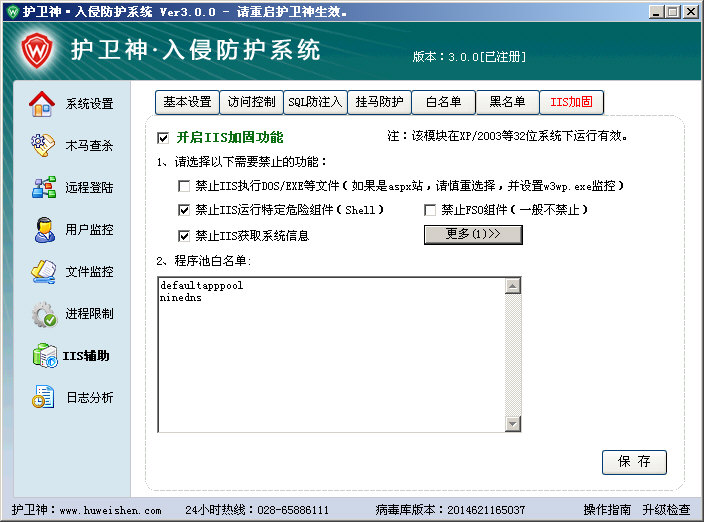Open the 操作指南 link
Image resolution: width=704 pixels, height=522 pixels.
[x=607, y=509]
